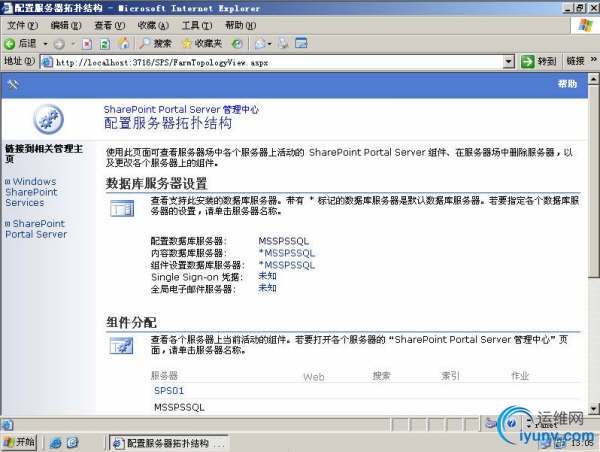The image size is (600, 452).
Task: Click the scrollbar up arrow
Action: pos(593,79)
